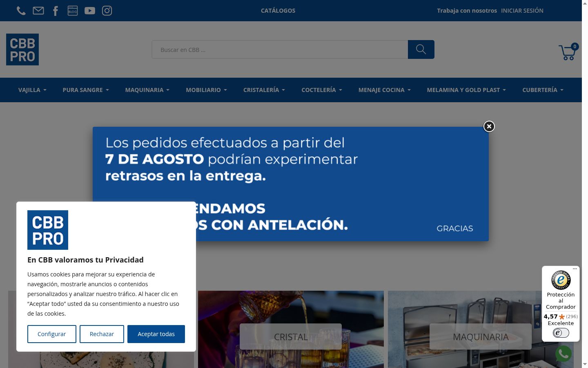Click the magnifier search button
This screenshot has width=588, height=368.
point(421,49)
